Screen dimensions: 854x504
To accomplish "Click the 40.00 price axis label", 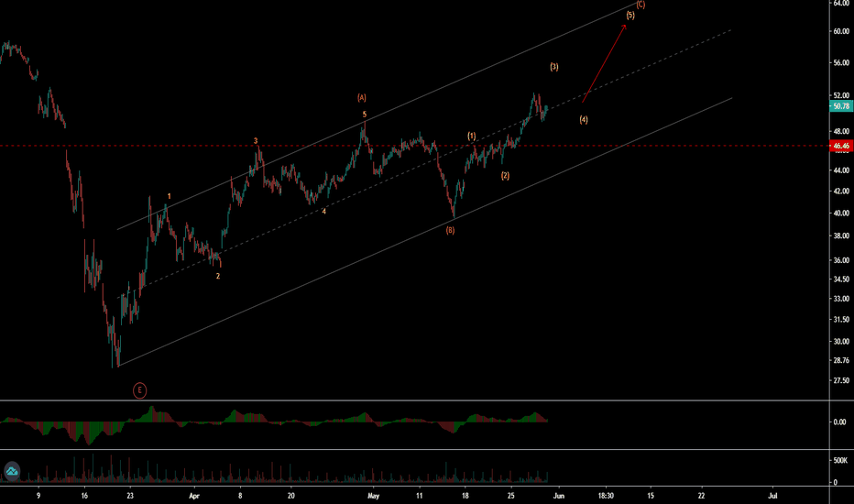I will click(x=841, y=214).
